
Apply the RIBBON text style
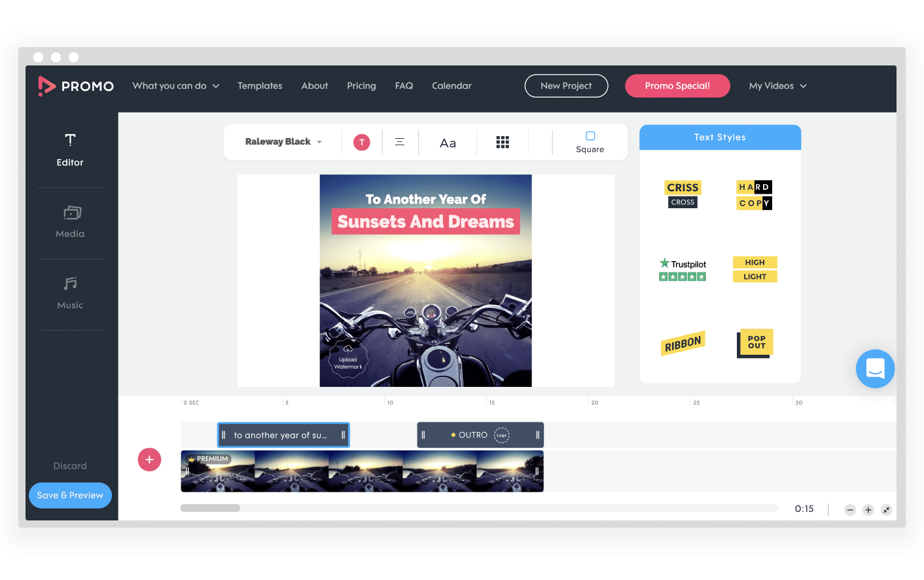point(683,342)
